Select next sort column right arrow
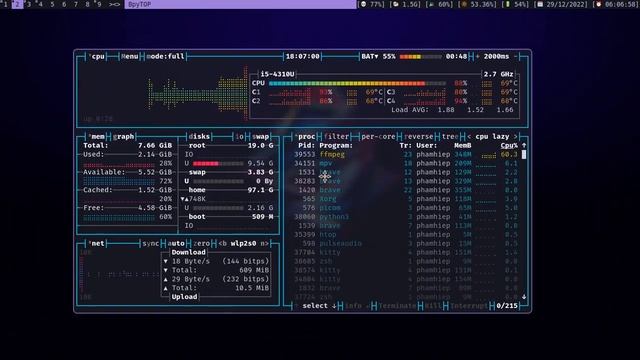 (516, 136)
